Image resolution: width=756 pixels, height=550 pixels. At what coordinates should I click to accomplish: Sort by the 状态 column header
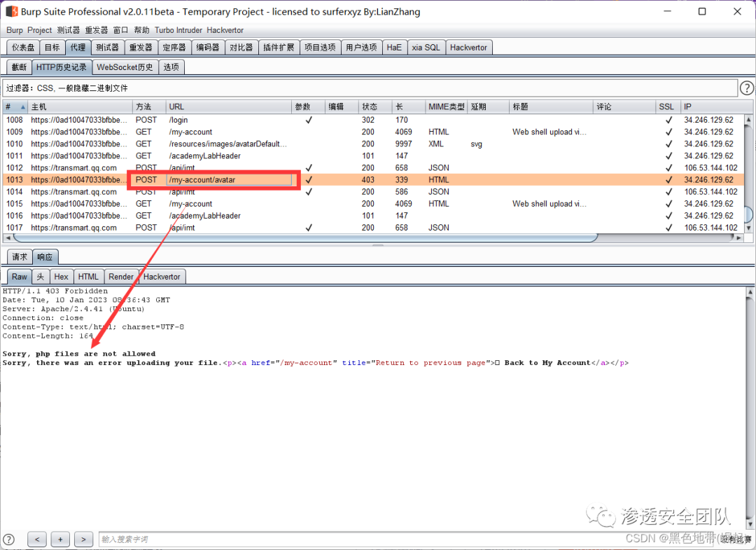coord(374,107)
